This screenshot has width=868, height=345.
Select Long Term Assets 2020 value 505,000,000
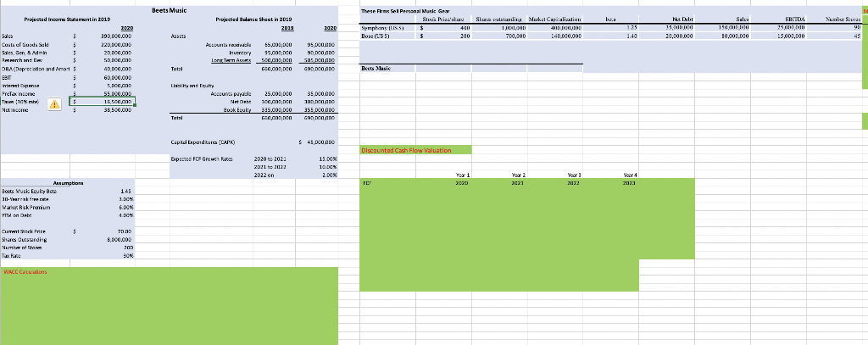[x=320, y=60]
